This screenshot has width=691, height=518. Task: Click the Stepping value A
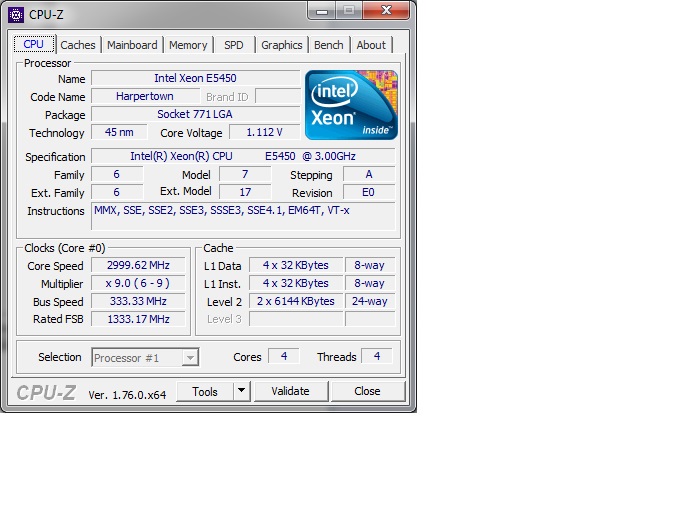click(369, 175)
